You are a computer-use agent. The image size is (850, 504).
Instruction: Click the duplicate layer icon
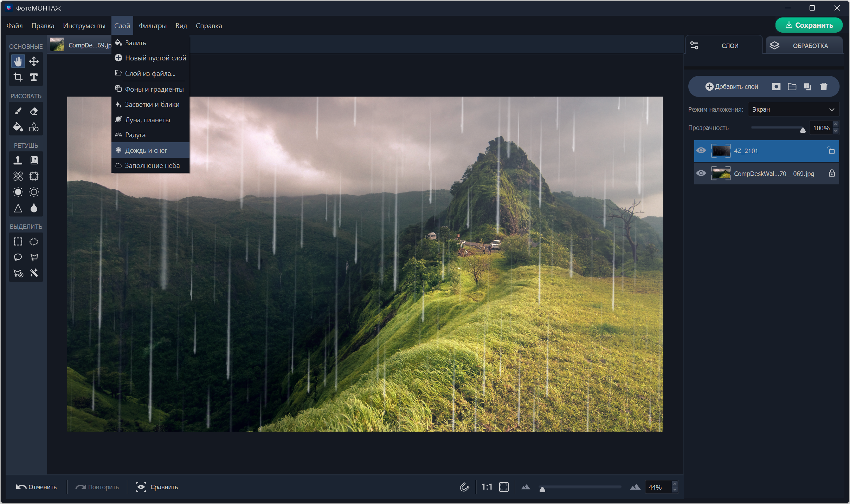pos(808,87)
